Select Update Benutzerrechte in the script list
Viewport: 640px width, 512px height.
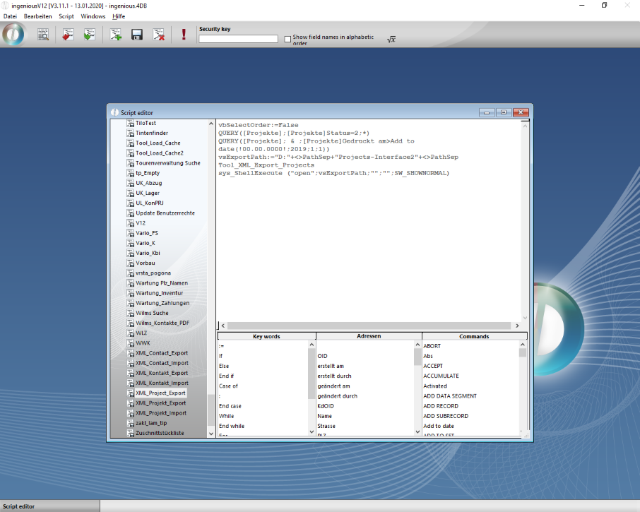[x=165, y=213]
